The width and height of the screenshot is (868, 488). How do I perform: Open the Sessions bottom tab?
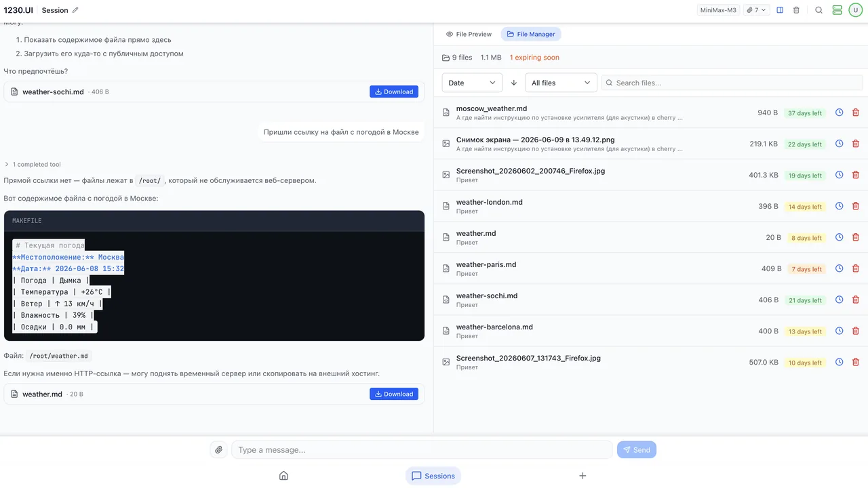433,476
